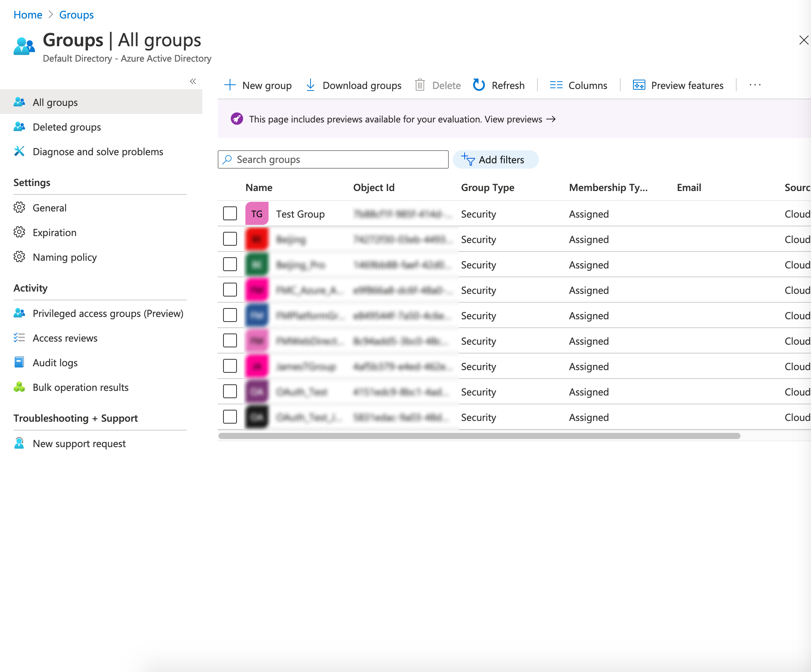This screenshot has width=811, height=672.
Task: Click the Delete trash icon
Action: coord(420,85)
